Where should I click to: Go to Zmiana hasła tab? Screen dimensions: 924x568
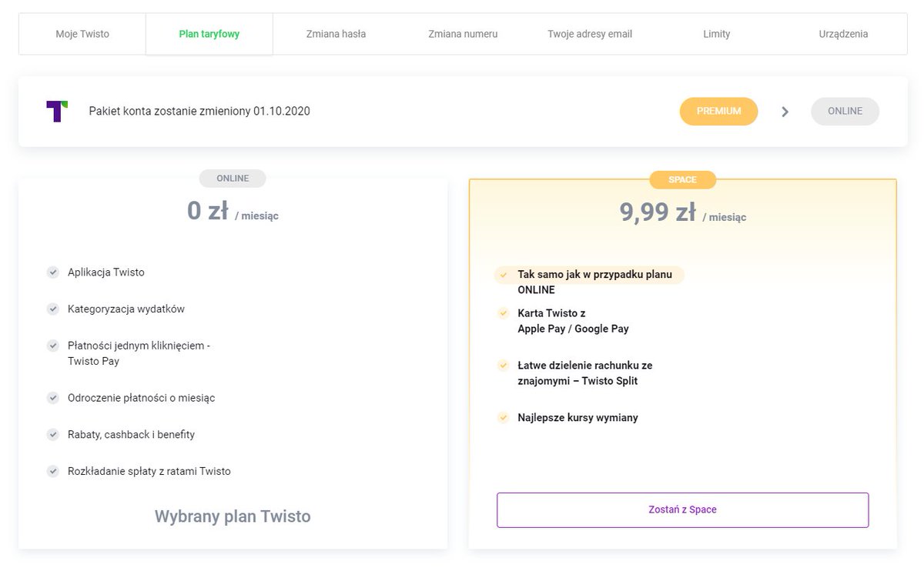point(336,34)
